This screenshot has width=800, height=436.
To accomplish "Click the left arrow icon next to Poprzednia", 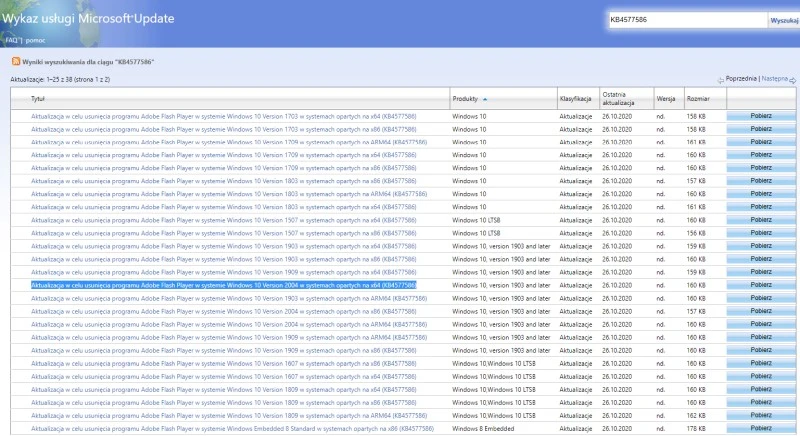I will (x=720, y=79).
